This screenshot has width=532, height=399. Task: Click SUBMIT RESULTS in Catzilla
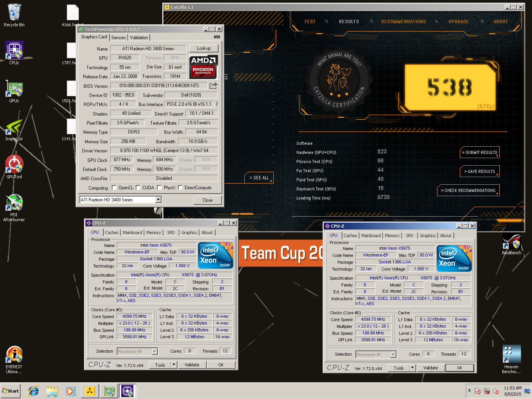coord(480,152)
